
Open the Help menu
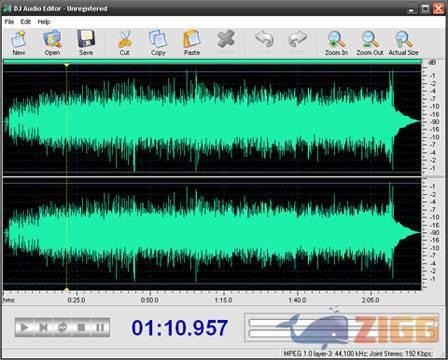(x=44, y=22)
